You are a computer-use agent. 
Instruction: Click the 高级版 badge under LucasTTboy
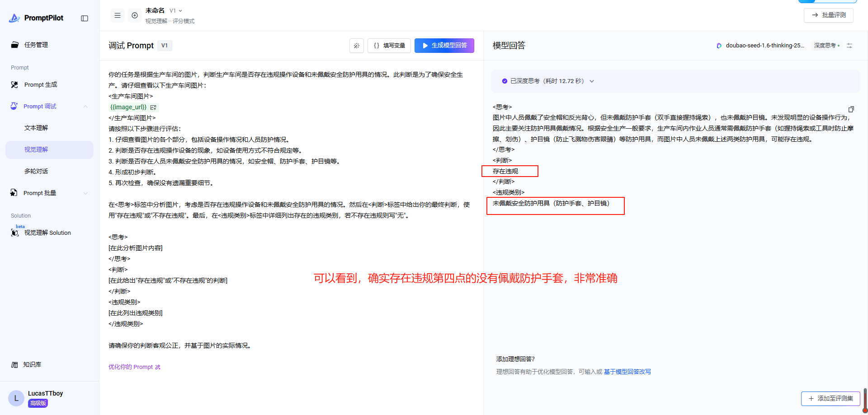38,403
